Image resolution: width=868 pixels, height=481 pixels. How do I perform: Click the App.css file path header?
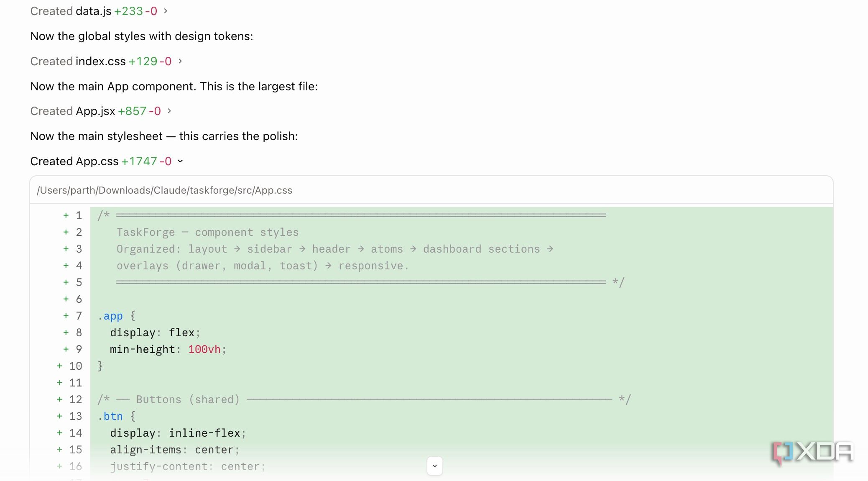coord(165,190)
